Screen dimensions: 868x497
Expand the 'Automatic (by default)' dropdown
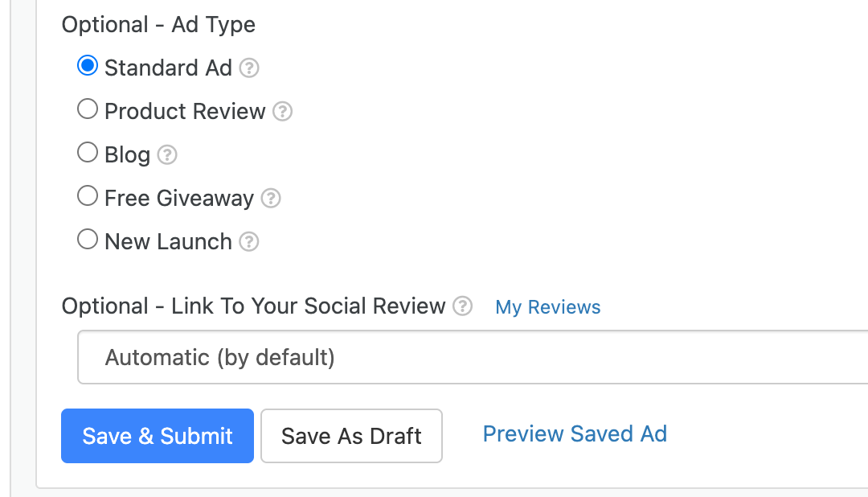point(473,357)
